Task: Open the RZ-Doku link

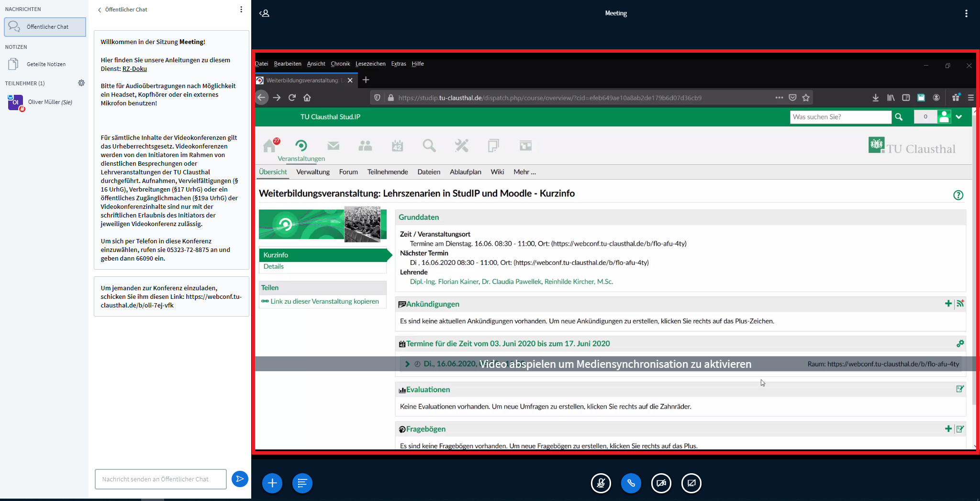Action: tap(134, 69)
